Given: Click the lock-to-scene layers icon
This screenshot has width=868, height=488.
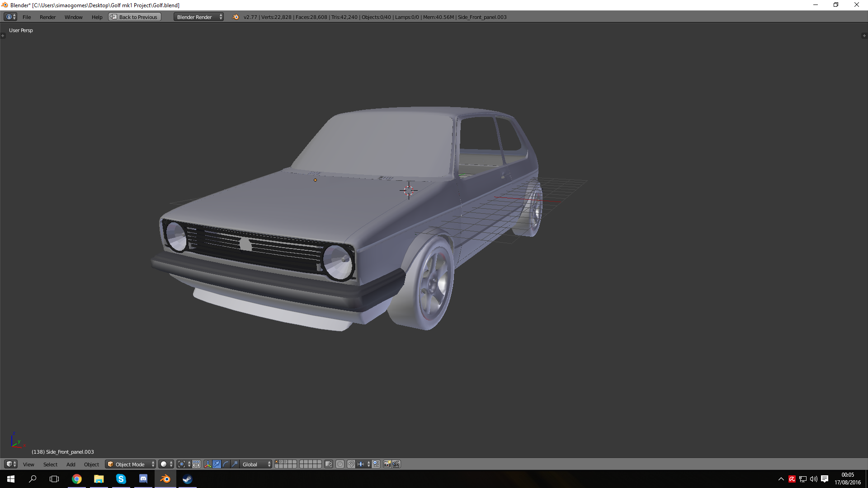Looking at the screenshot, I should pos(329,464).
